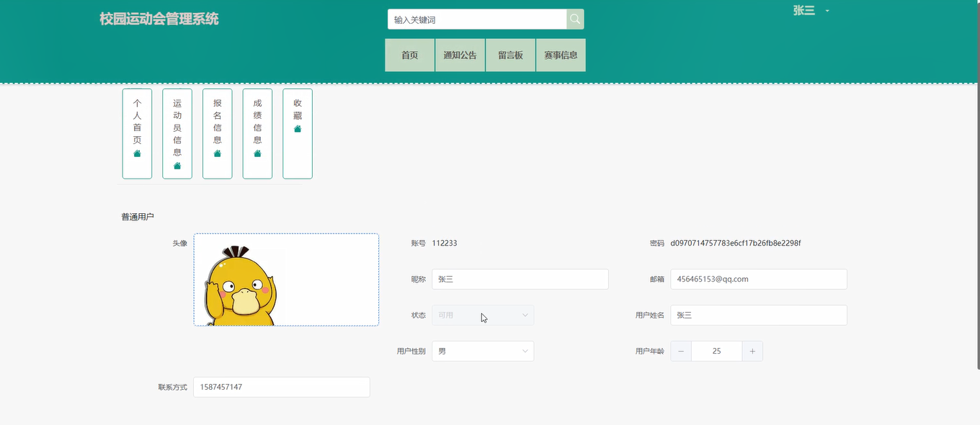Click the 账号 value 112233
Viewport: 980px width, 425px height.
pyautogui.click(x=445, y=243)
